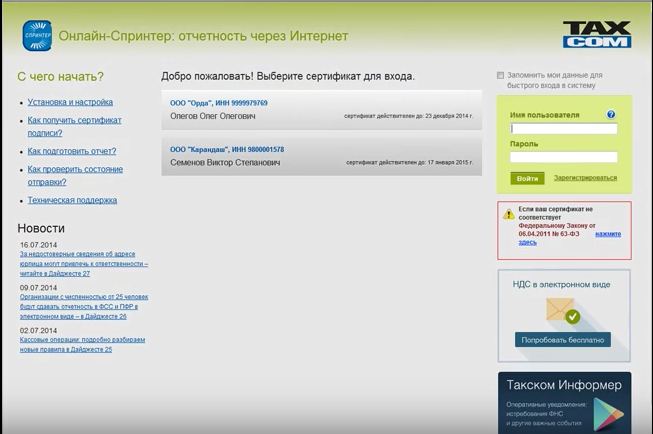Open the Установка и настройка link
This screenshot has height=434, width=653.
tap(70, 102)
